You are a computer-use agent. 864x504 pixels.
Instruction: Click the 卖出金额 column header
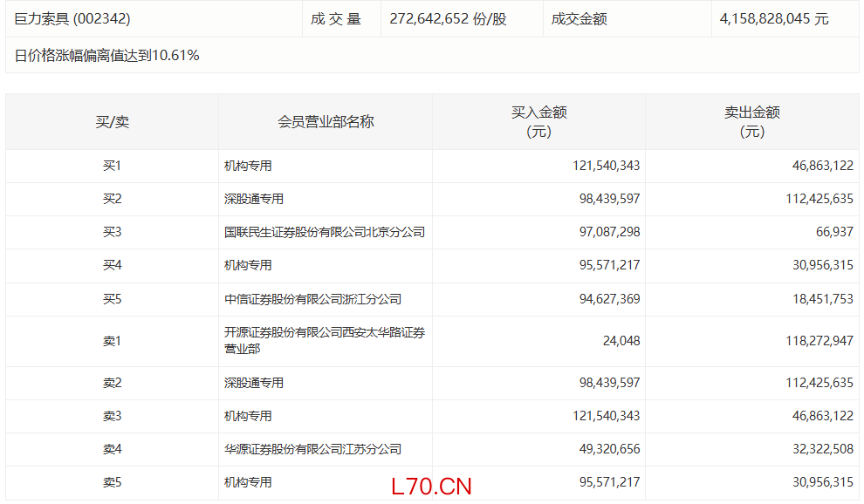point(751,122)
